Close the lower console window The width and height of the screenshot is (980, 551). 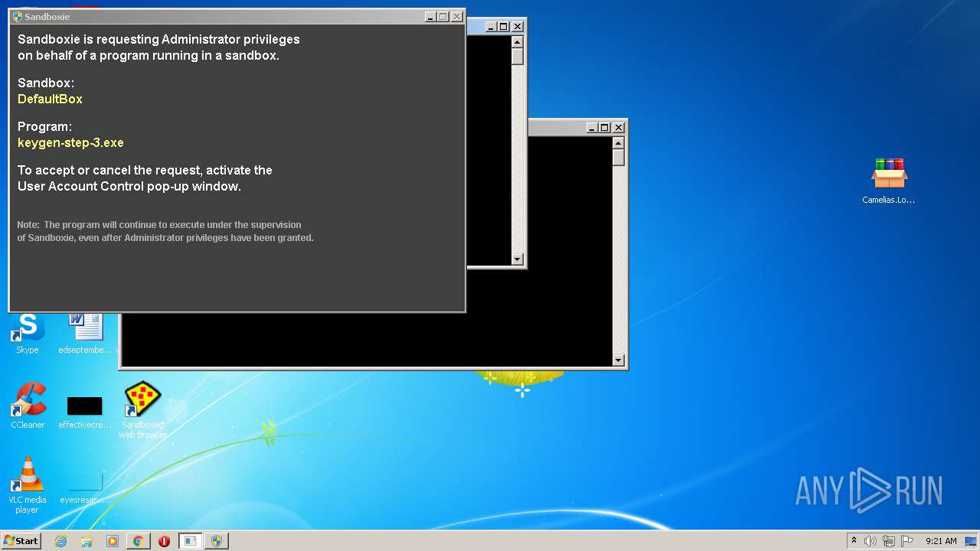click(619, 127)
